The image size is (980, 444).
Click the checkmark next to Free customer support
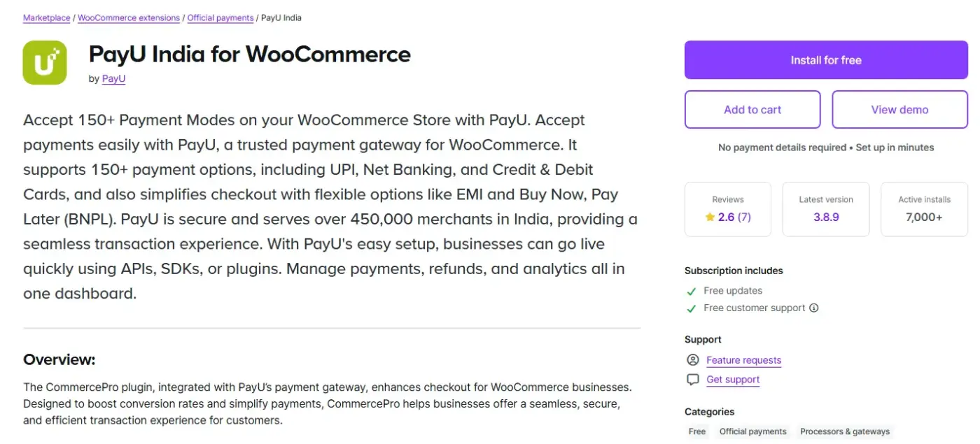tap(692, 308)
